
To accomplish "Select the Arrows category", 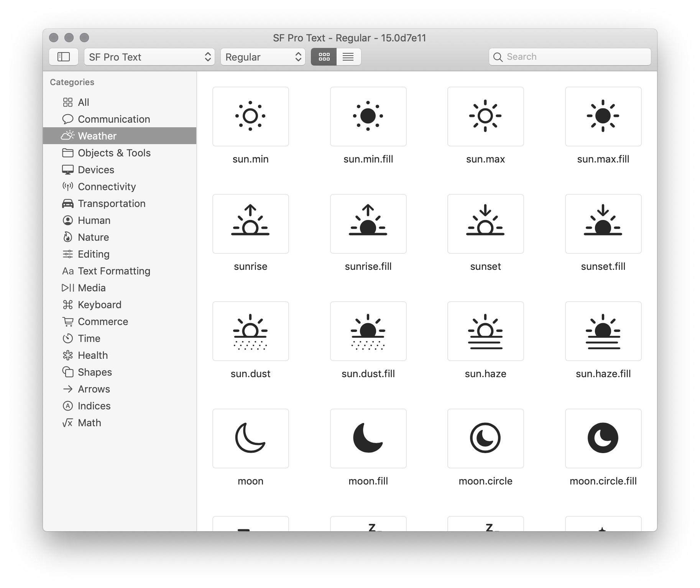I will 120,389.
